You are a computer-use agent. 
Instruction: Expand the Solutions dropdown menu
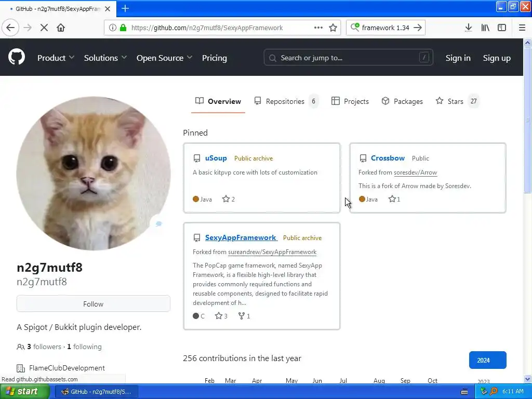(x=105, y=58)
